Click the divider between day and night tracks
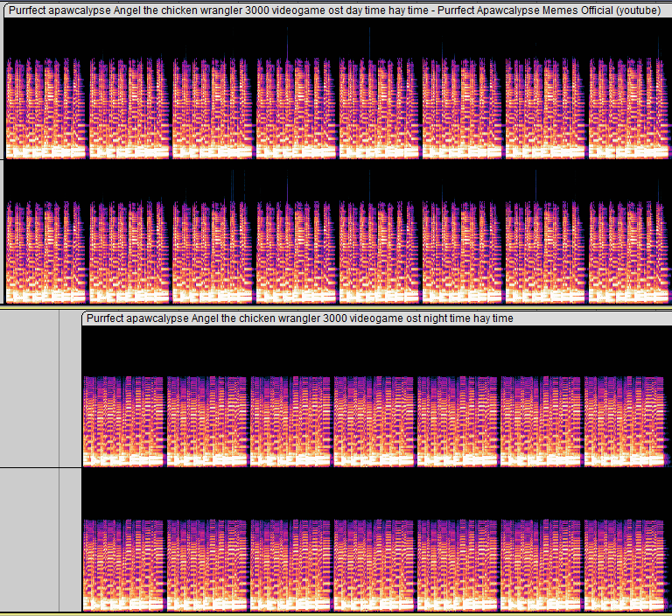 pyautogui.click(x=336, y=307)
